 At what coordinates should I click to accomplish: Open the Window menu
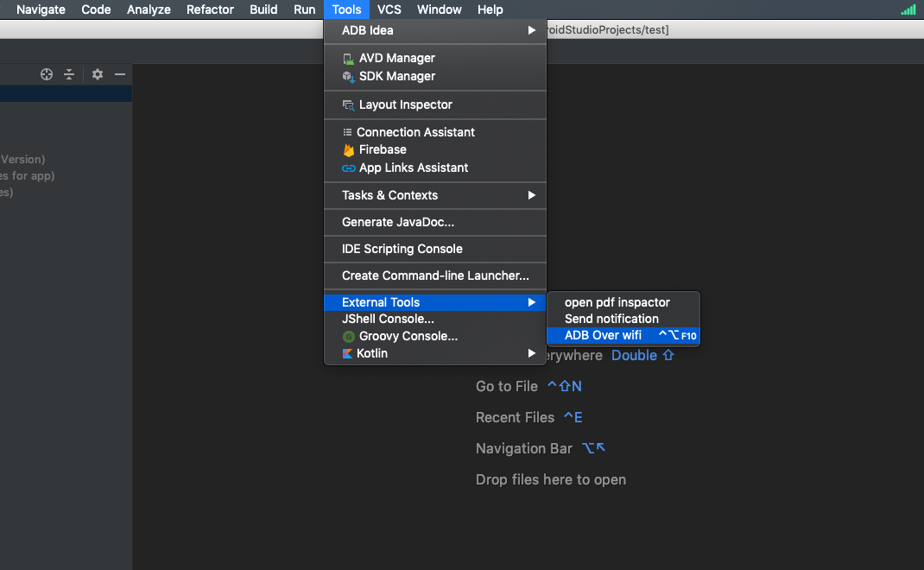point(439,9)
